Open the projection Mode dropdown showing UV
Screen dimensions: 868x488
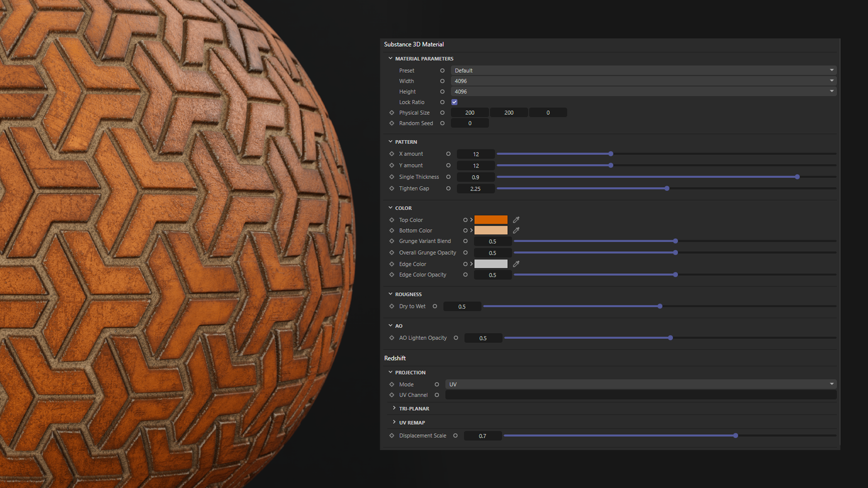(x=641, y=385)
